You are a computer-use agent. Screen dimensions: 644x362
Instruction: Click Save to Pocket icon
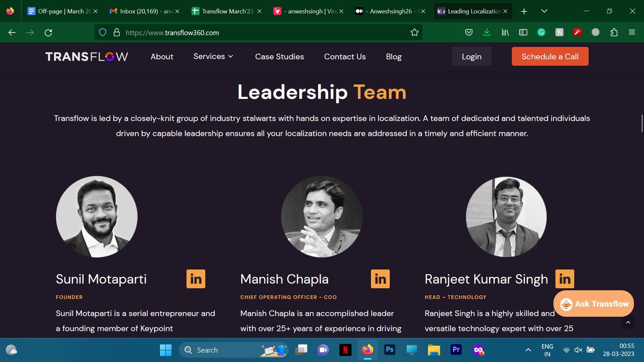(469, 33)
